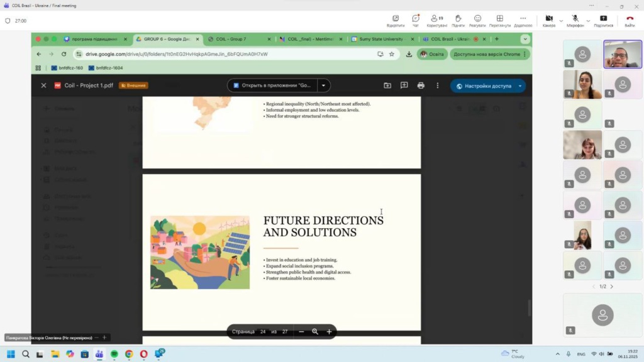Turn on the camera

coord(548,19)
